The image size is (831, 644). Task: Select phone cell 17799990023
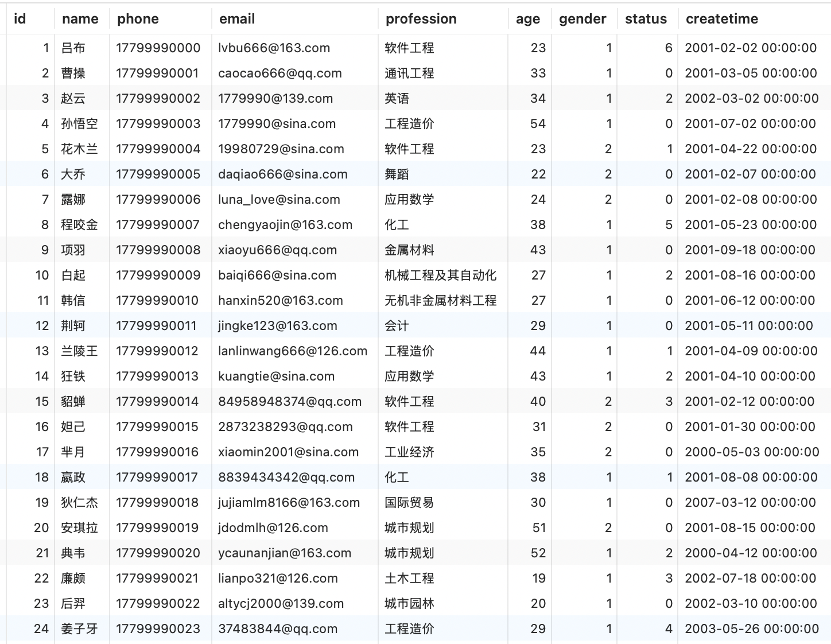coord(158,629)
